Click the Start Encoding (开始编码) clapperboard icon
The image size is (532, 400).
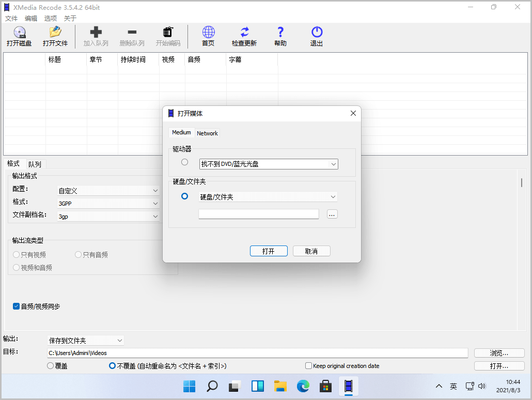click(168, 32)
